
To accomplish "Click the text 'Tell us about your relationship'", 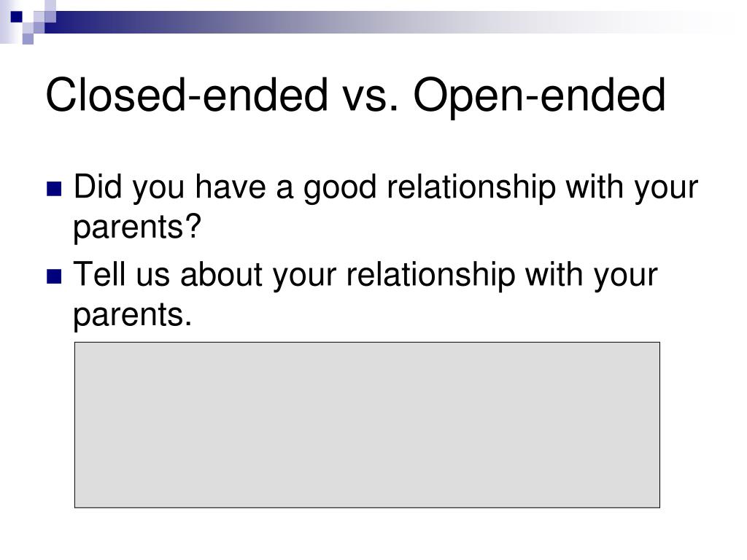I will click(x=295, y=275).
